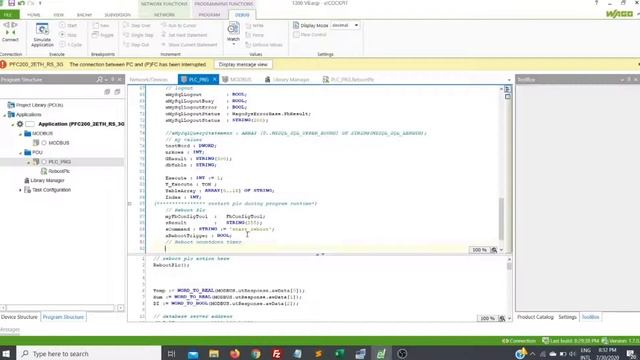Open OBS Studio from the taskbar
The height and width of the screenshot is (360, 640).
pyautogui.click(x=402, y=353)
